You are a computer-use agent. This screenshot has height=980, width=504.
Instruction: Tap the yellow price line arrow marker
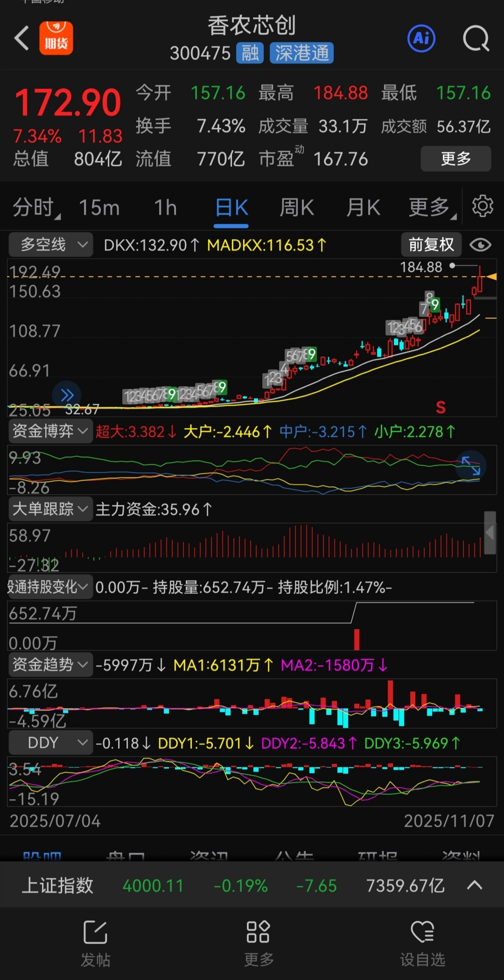[490, 277]
